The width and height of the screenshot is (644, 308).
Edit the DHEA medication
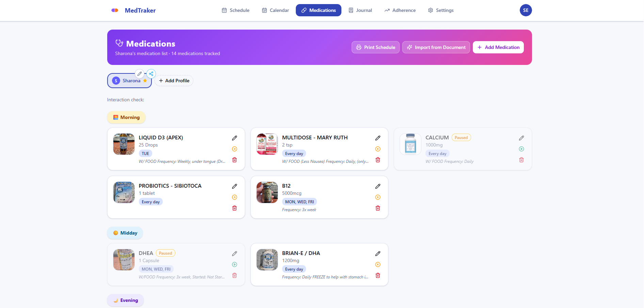[235, 254]
